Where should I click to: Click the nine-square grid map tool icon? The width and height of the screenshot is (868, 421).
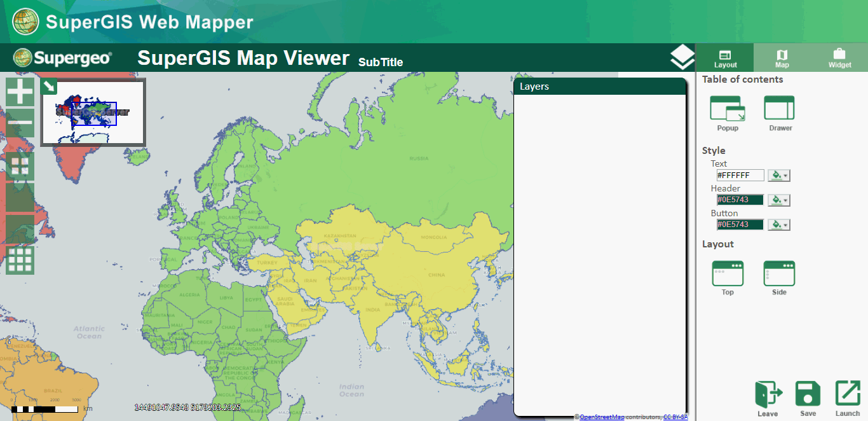pyautogui.click(x=20, y=261)
